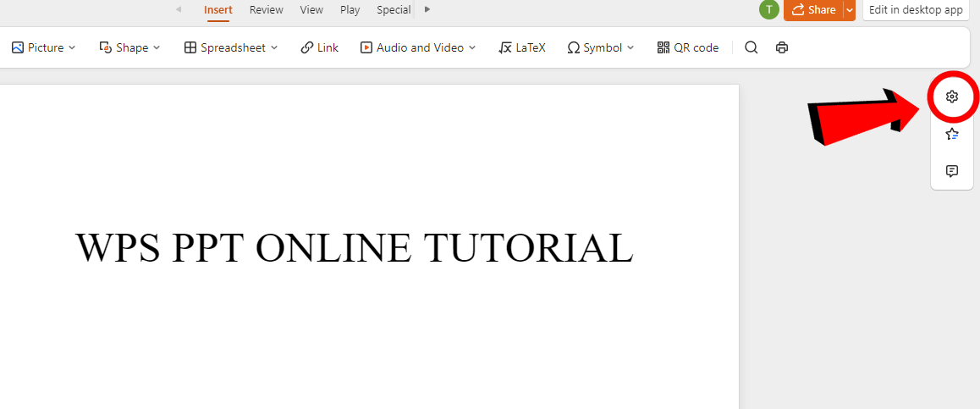The height and width of the screenshot is (409, 980).
Task: Switch to the View tab
Action: pos(311,10)
